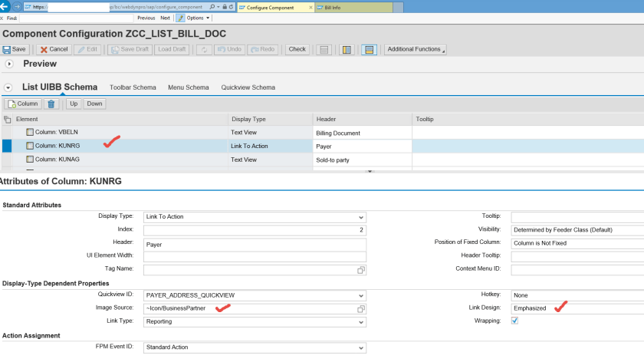Open the Display Type dropdown
Image resolution: width=644 pixels, height=362 pixels.
point(361,217)
